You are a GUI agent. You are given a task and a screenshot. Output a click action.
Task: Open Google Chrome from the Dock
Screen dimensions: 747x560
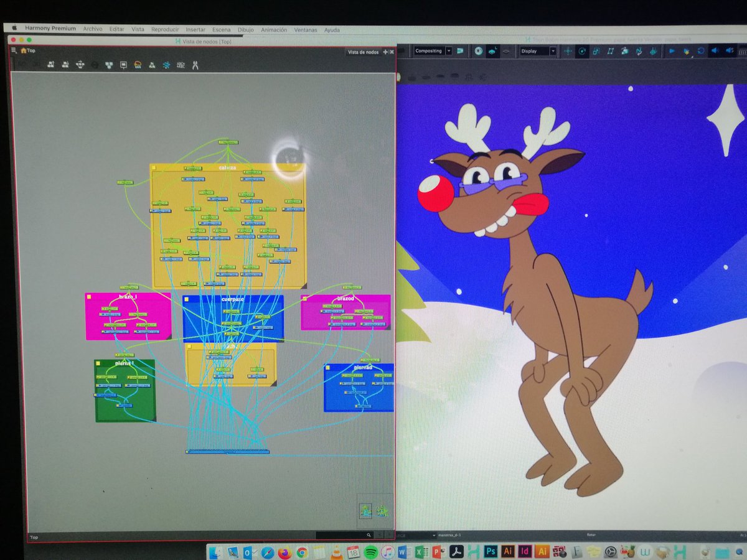(x=302, y=552)
